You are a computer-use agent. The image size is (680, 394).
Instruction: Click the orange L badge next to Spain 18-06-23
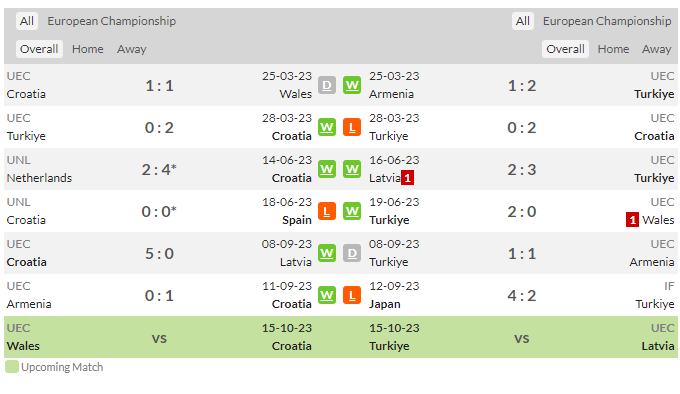[327, 212]
